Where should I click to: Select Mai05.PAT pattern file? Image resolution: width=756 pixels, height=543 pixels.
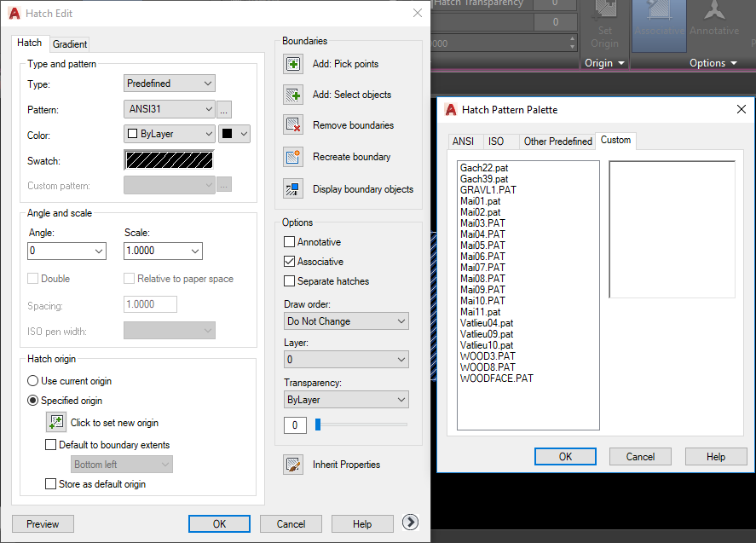coord(482,246)
